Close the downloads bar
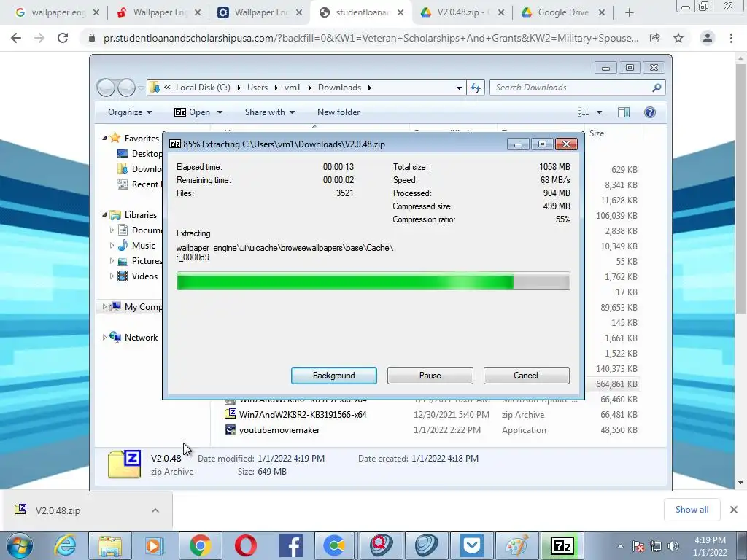Viewport: 747px width, 560px height. tap(734, 510)
